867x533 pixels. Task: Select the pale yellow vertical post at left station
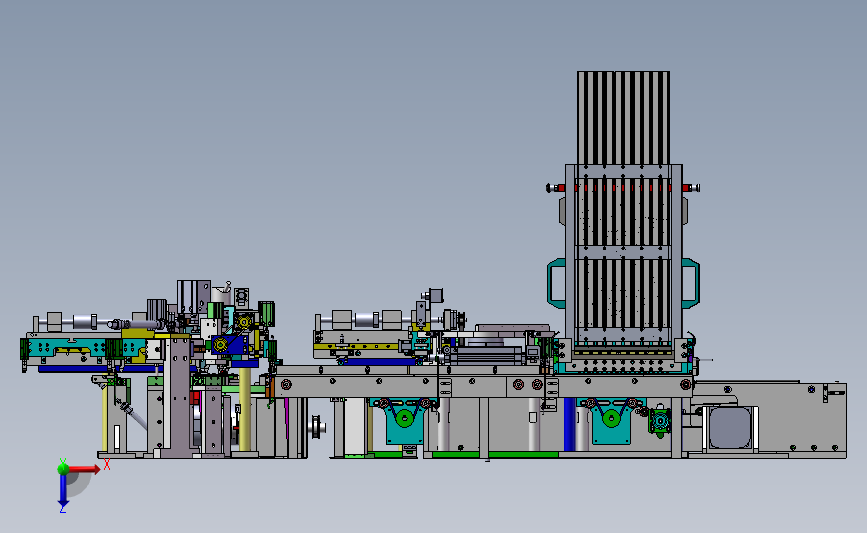pos(244,409)
